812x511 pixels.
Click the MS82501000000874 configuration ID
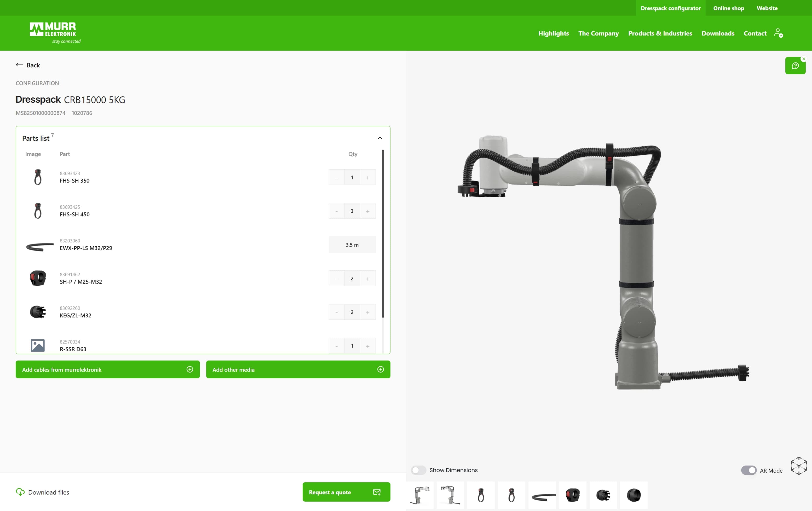[x=41, y=113]
